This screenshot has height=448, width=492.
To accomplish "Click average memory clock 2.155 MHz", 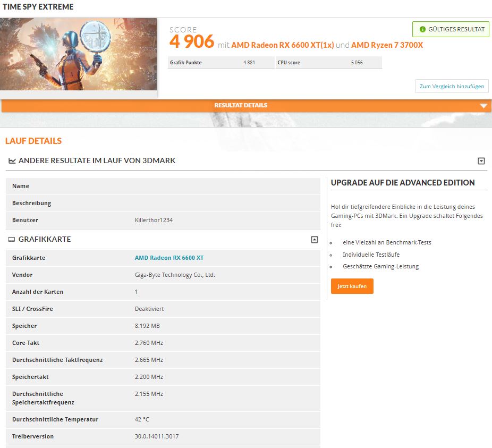I will click(x=149, y=394).
